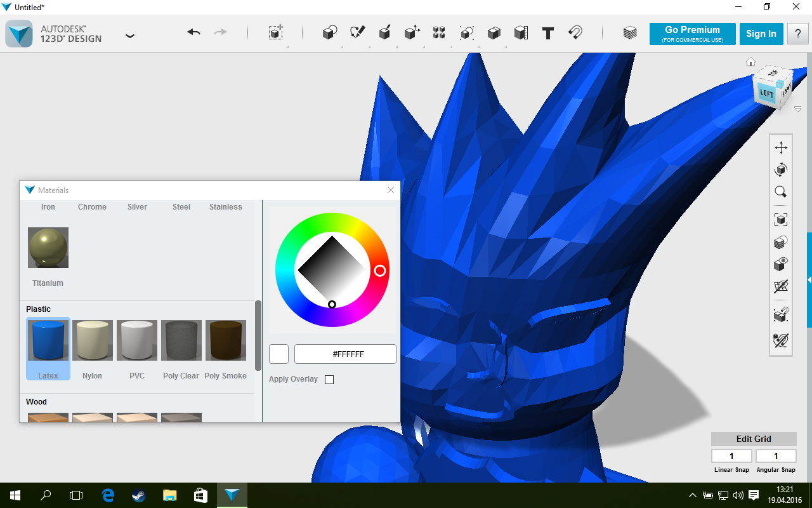Select the Pan navigation tool
Viewport: 812px width, 508px height.
(781, 148)
